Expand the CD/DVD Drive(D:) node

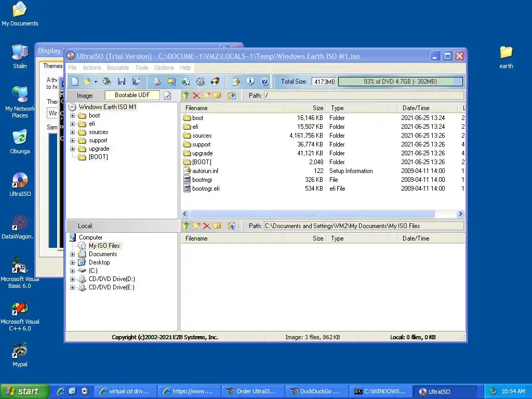coord(72,279)
